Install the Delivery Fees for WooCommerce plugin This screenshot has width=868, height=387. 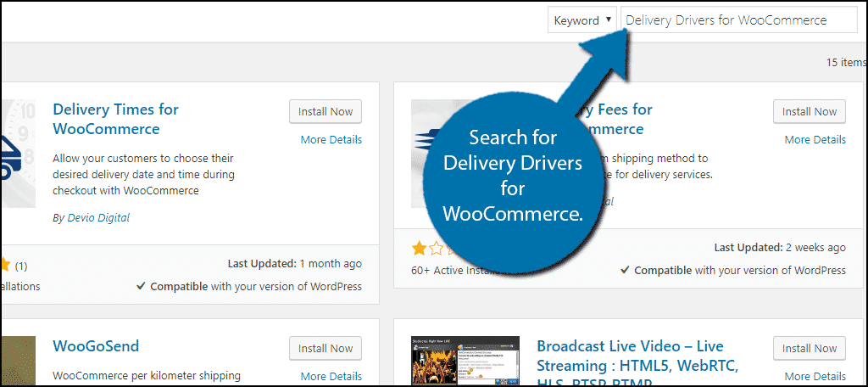(x=810, y=111)
